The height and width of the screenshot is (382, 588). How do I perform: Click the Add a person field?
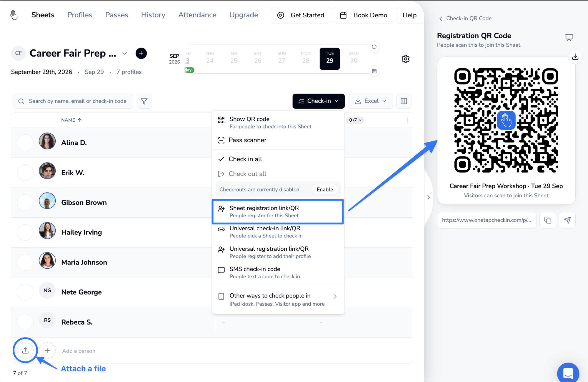[79, 351]
